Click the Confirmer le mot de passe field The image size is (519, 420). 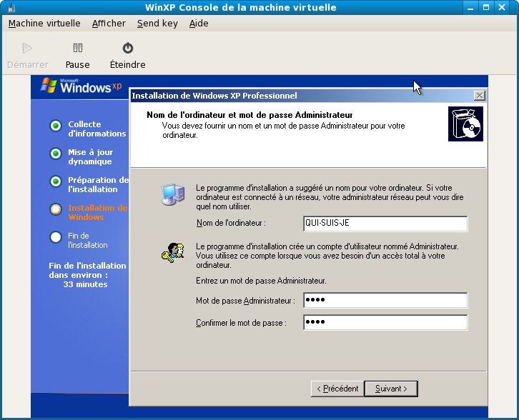point(385,323)
